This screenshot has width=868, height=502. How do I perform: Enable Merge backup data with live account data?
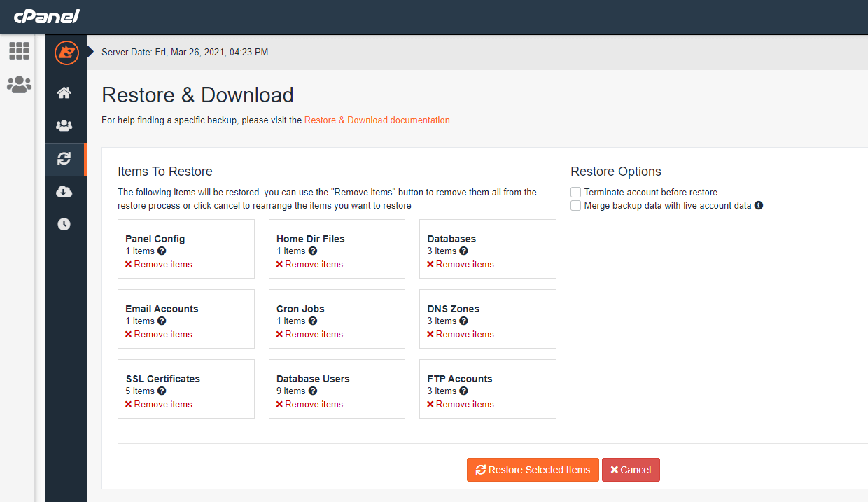pyautogui.click(x=575, y=206)
